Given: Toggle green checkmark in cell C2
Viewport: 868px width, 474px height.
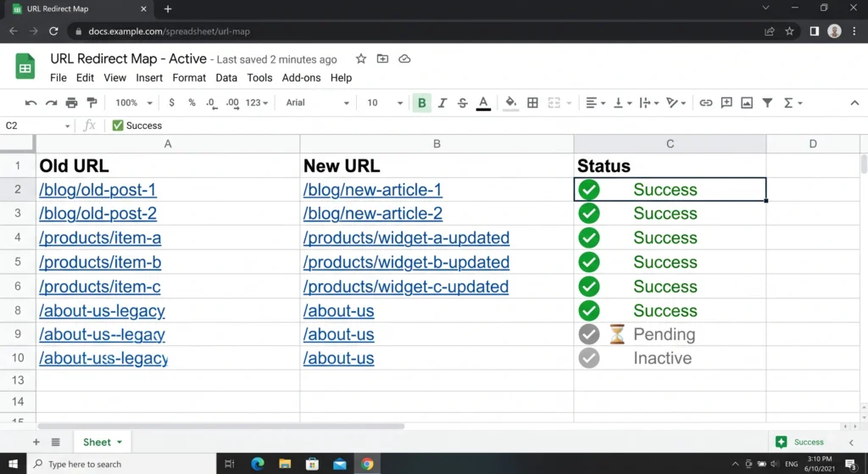Looking at the screenshot, I should coord(589,189).
